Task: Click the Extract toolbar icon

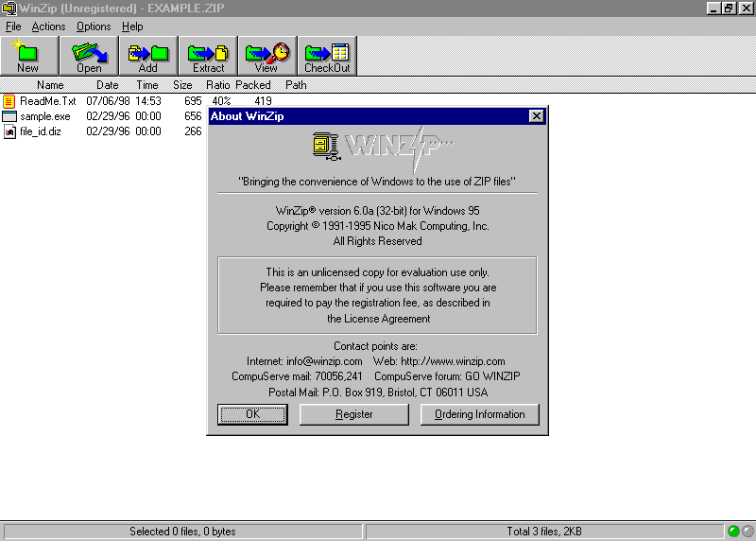Action: (208, 56)
